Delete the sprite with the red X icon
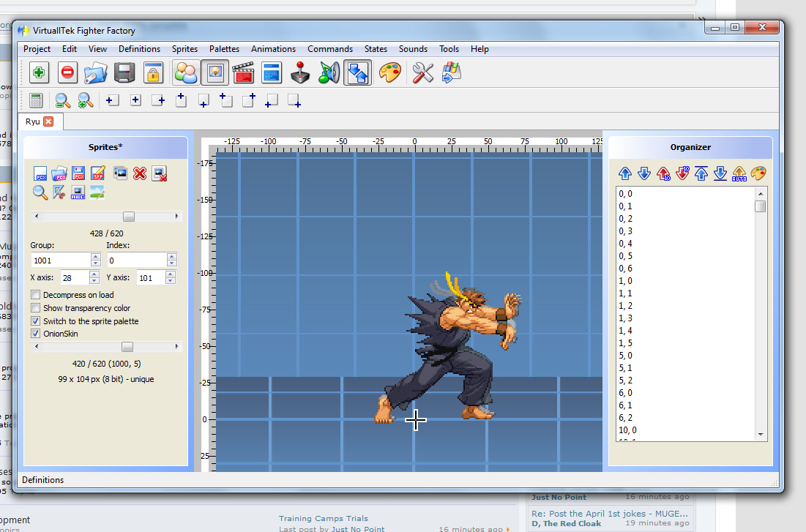The image size is (806, 532). click(140, 173)
